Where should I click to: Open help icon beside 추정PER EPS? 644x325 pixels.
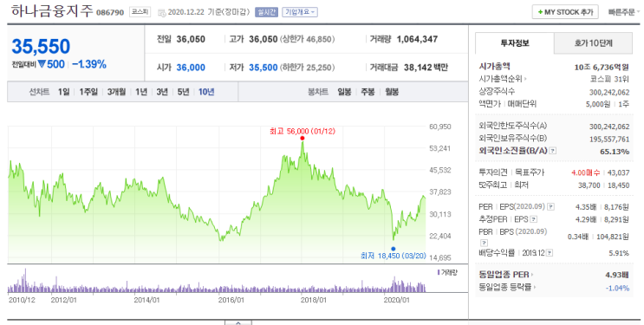pyautogui.click(x=534, y=219)
